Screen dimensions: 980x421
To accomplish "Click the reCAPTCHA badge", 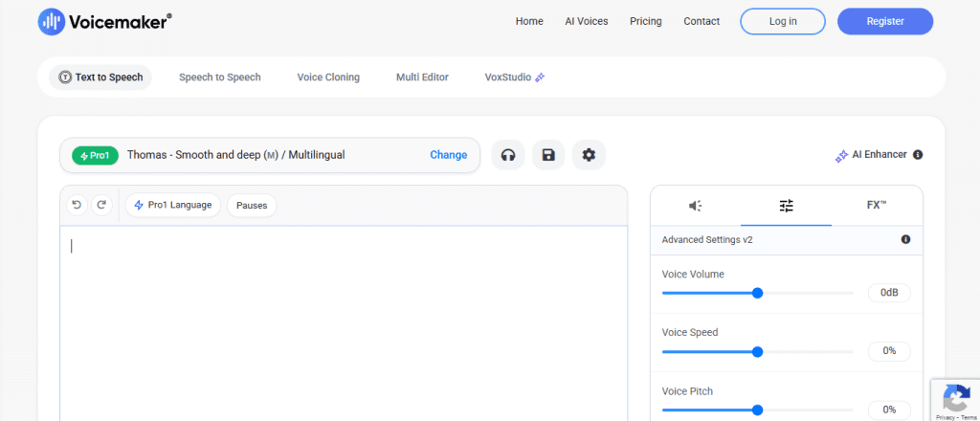I will [x=956, y=400].
